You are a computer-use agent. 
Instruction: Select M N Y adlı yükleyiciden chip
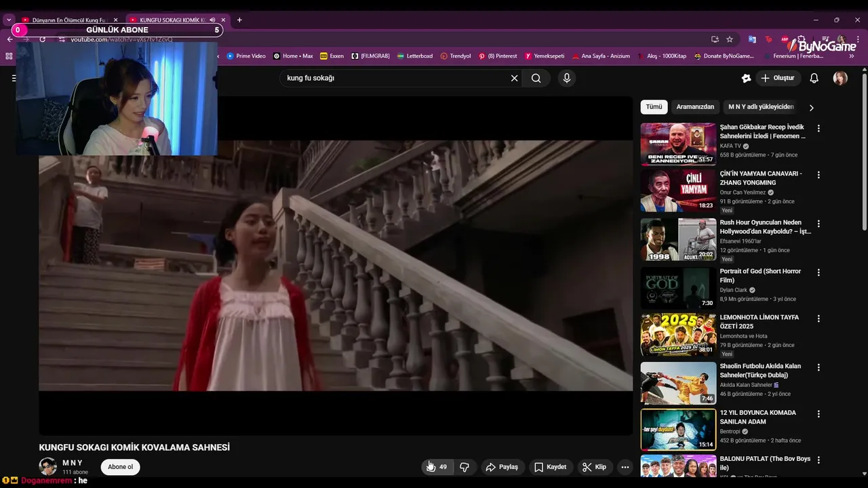[x=761, y=107]
